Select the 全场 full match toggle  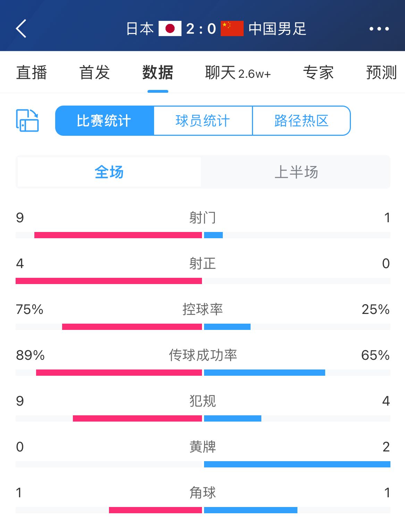(109, 172)
